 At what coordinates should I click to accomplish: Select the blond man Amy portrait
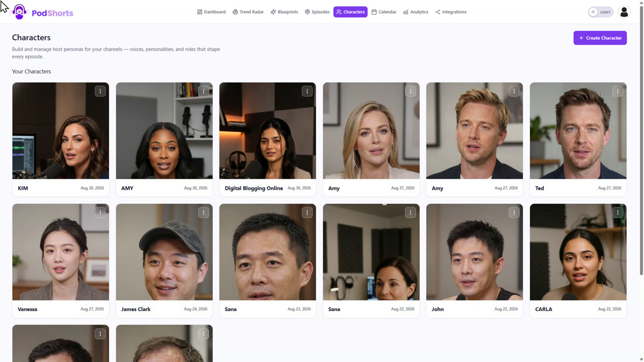tap(475, 131)
